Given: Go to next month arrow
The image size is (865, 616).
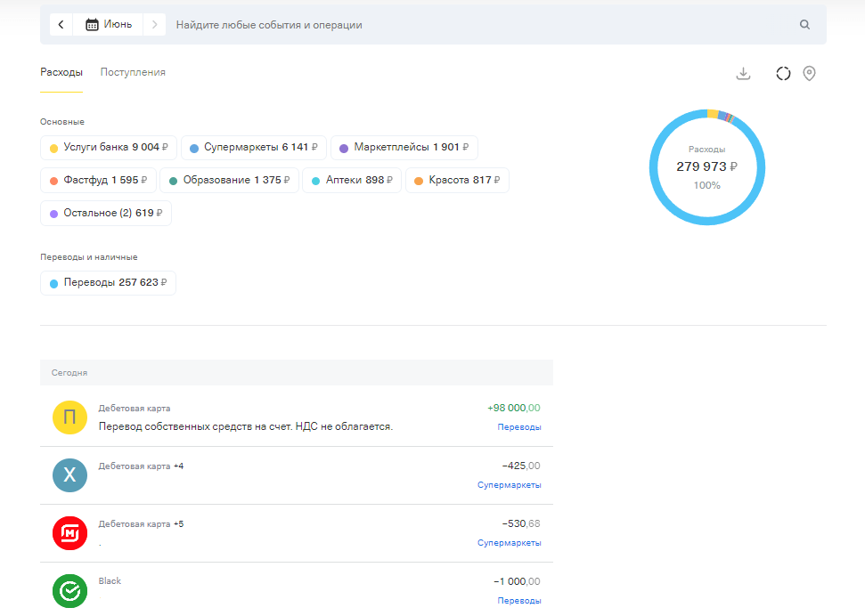Looking at the screenshot, I should (x=154, y=25).
